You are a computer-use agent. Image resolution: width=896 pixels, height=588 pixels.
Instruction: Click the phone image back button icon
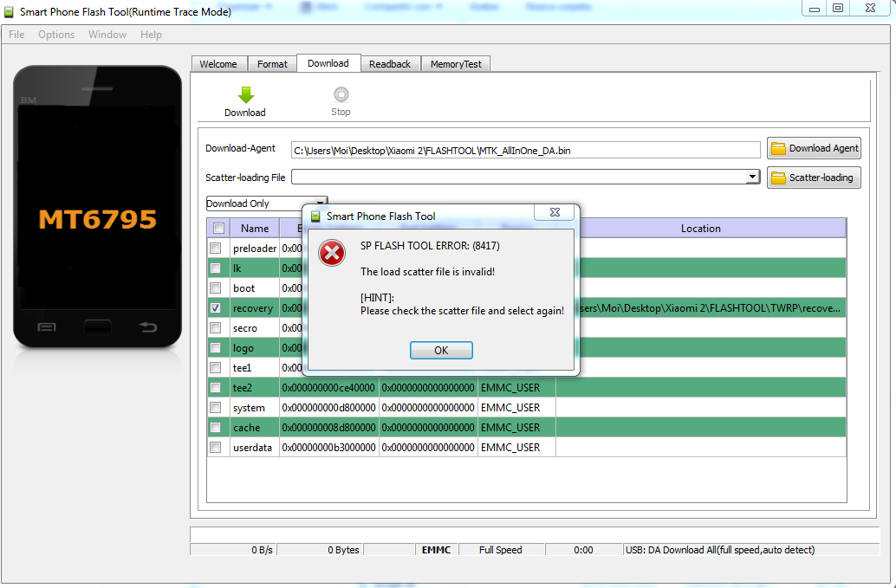[148, 327]
